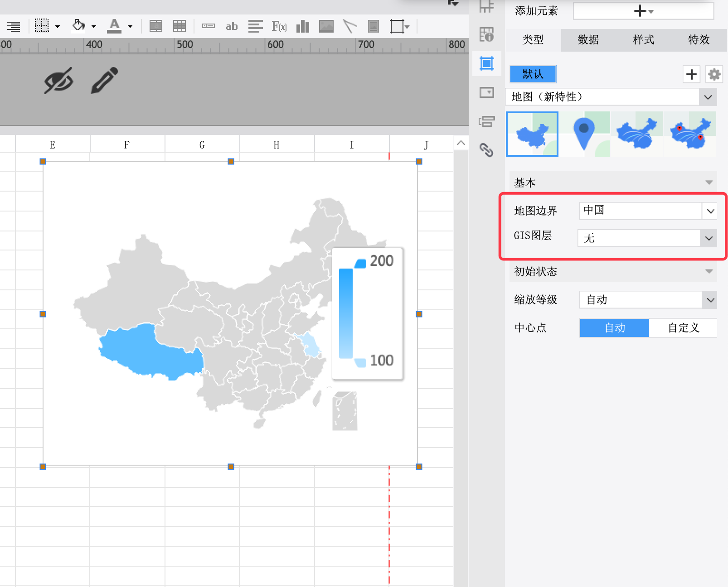The width and height of the screenshot is (728, 587).
Task: Select the point map pin thumbnail
Action: coord(585,134)
